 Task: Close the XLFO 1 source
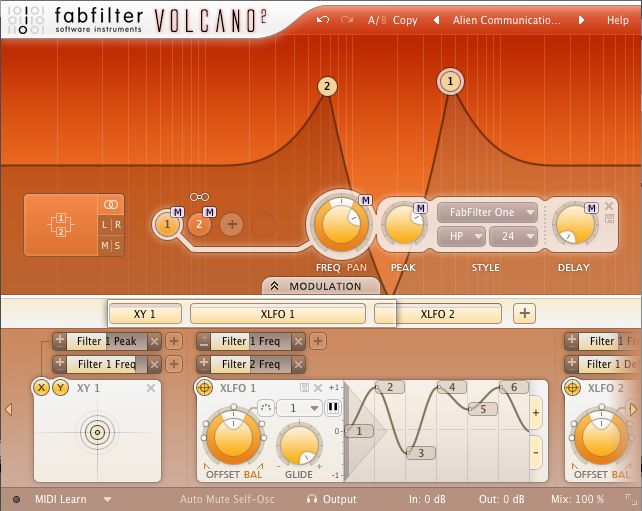coord(317,387)
